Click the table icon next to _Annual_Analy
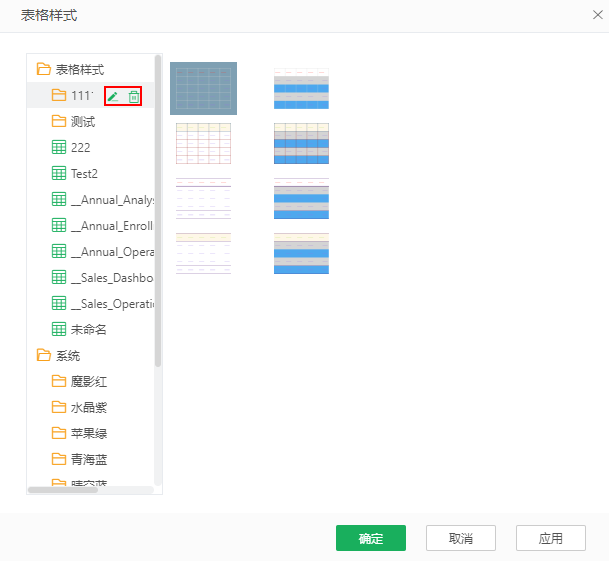 click(x=59, y=199)
